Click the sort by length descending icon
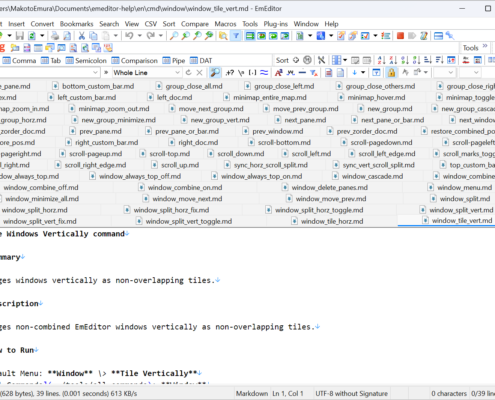Viewport: 495px width, 400px height. pyautogui.click(x=440, y=60)
